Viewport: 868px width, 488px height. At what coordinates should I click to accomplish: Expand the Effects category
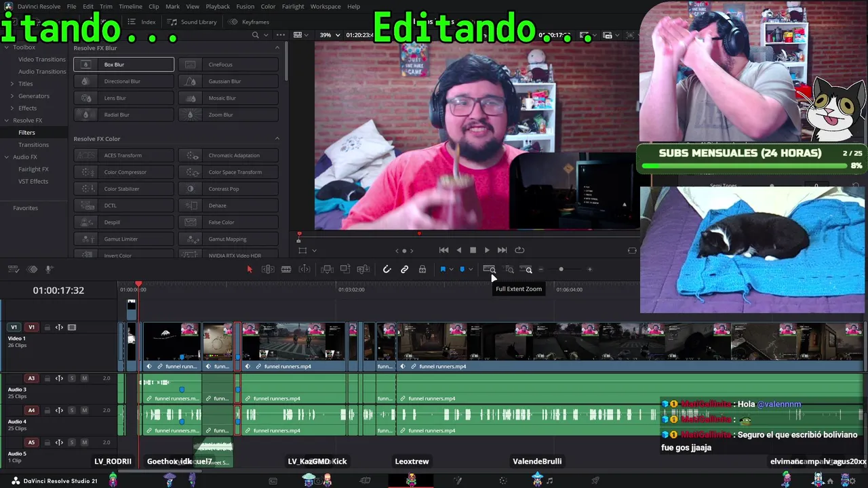tap(12, 108)
